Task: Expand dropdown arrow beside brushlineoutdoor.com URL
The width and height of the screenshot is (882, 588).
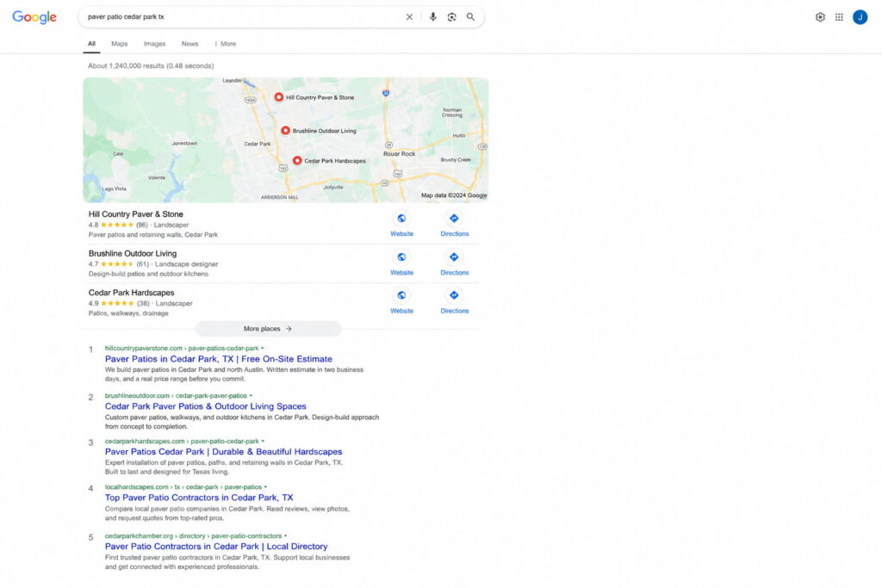Action: coord(251,396)
